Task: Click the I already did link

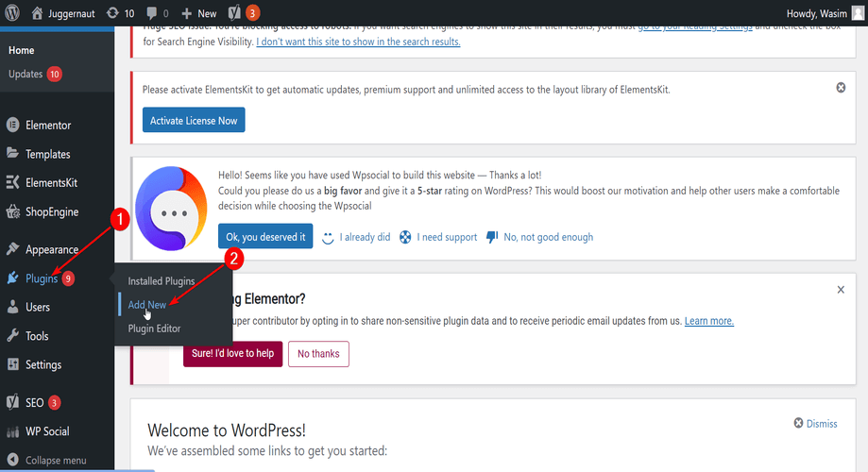Action: point(365,237)
